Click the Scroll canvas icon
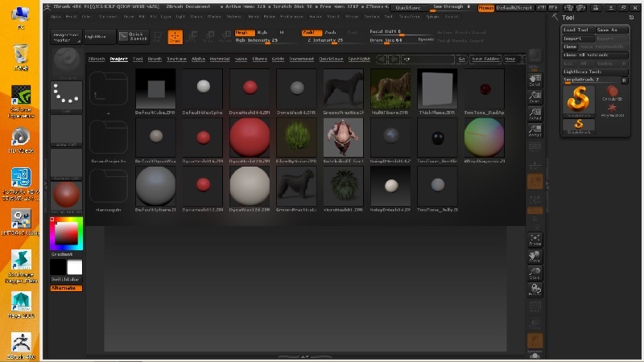This screenshot has height=362, width=644. tap(535, 80)
